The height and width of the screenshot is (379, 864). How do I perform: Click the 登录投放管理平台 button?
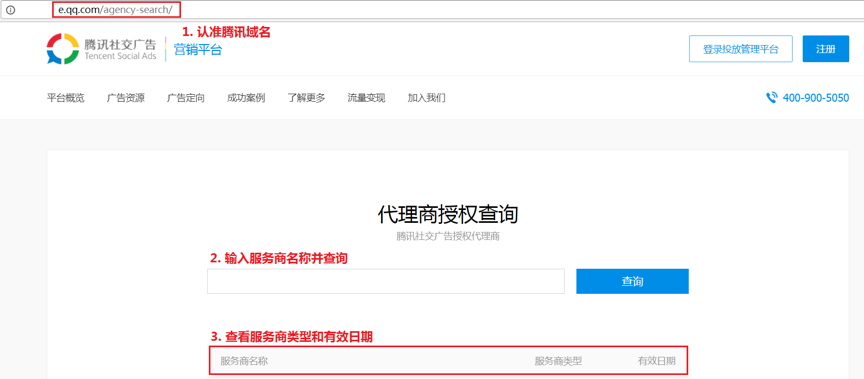(741, 49)
